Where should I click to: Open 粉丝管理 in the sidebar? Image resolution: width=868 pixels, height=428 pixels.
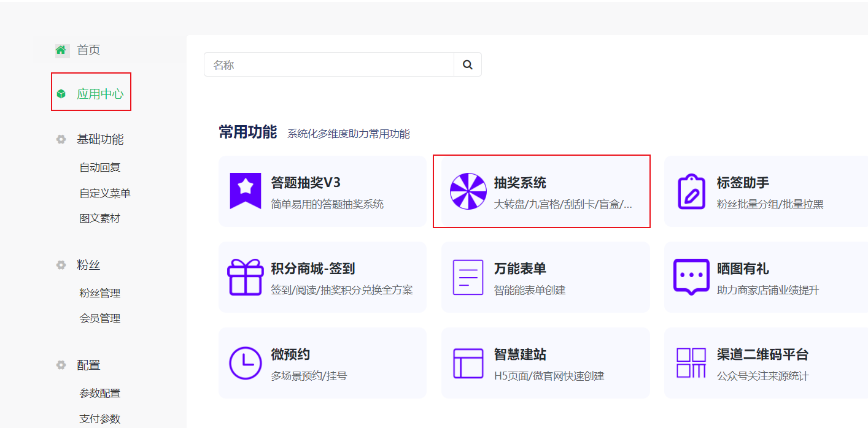(100, 293)
